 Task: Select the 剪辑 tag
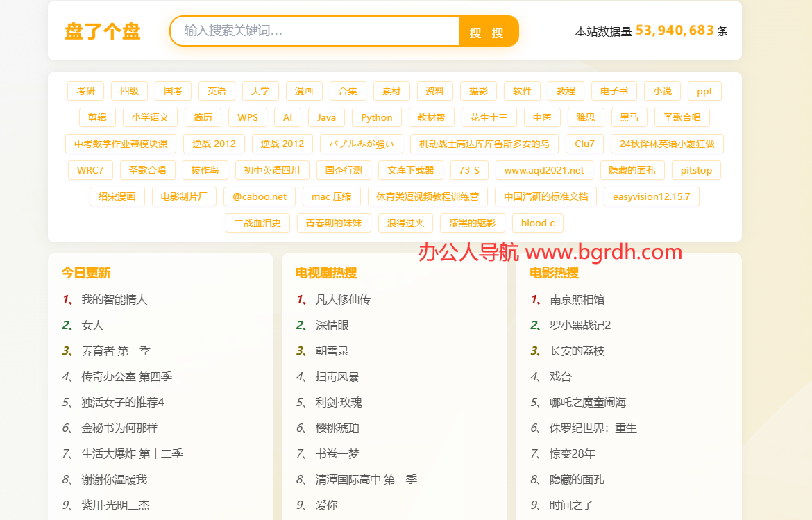pos(97,117)
